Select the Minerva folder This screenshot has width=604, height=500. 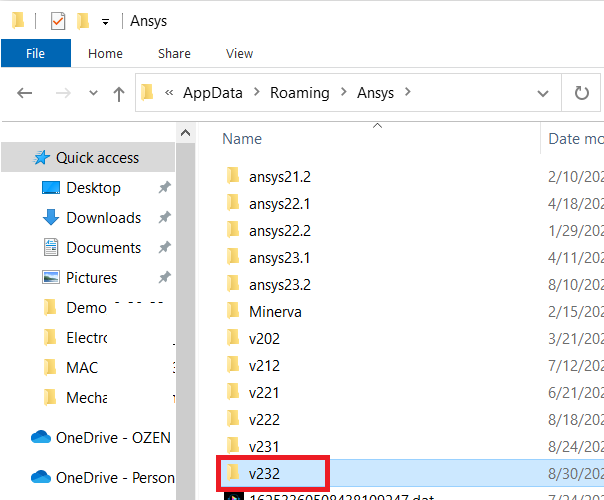coord(275,311)
